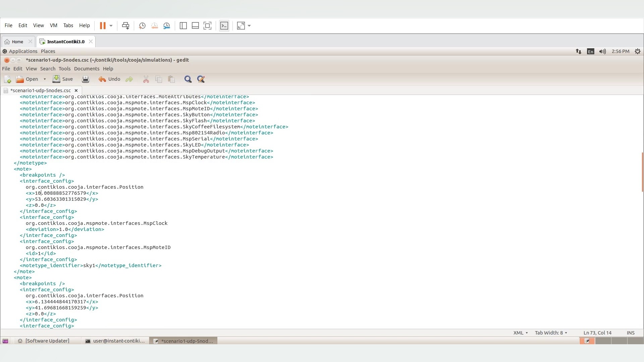Open Find and Replace tool

[201, 79]
